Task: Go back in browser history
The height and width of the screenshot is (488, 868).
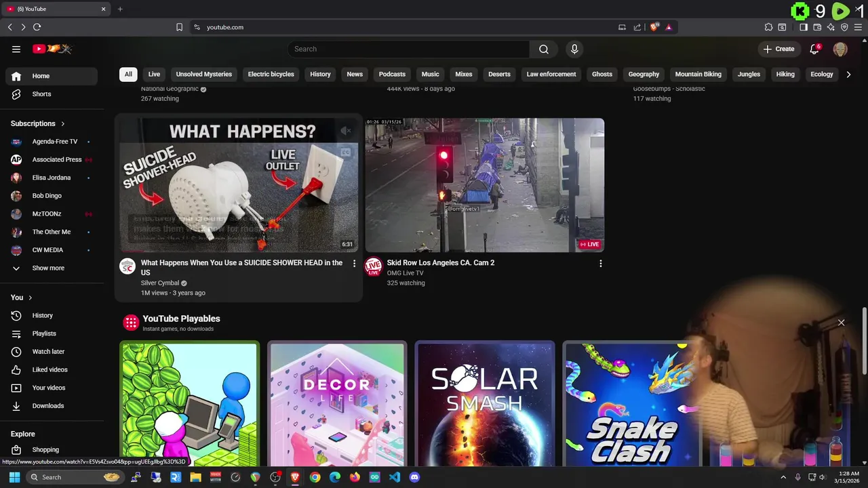Action: (9, 27)
